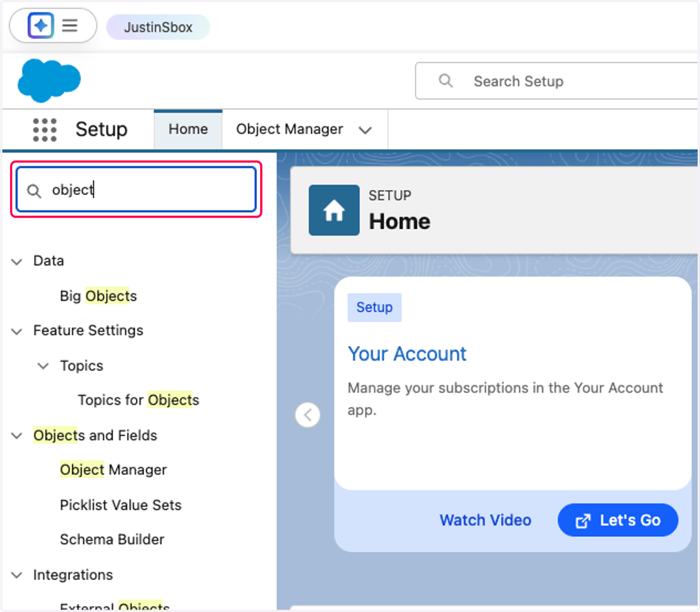The height and width of the screenshot is (612, 700).
Task: Select Object Manager in the sidebar tree
Action: pyautogui.click(x=113, y=470)
